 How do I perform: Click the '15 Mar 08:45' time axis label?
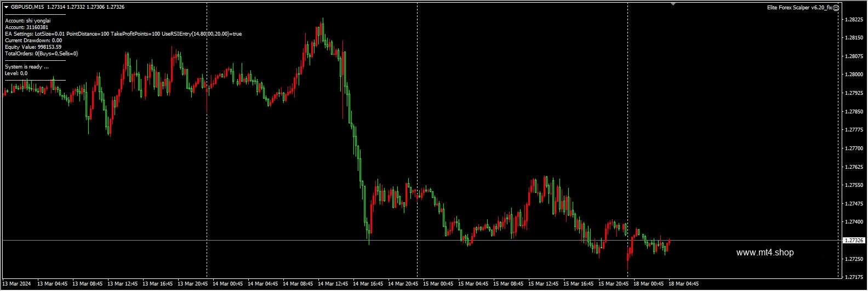pos(509,284)
